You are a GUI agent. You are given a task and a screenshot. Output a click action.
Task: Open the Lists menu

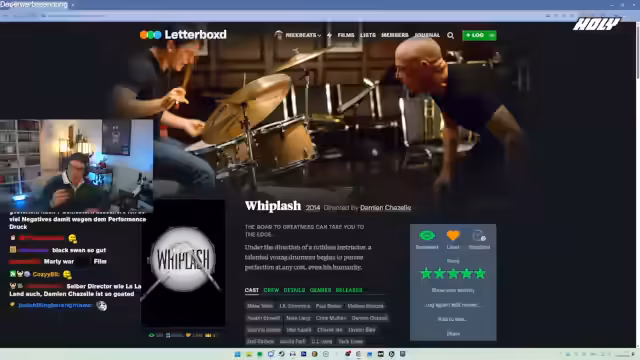[368, 36]
